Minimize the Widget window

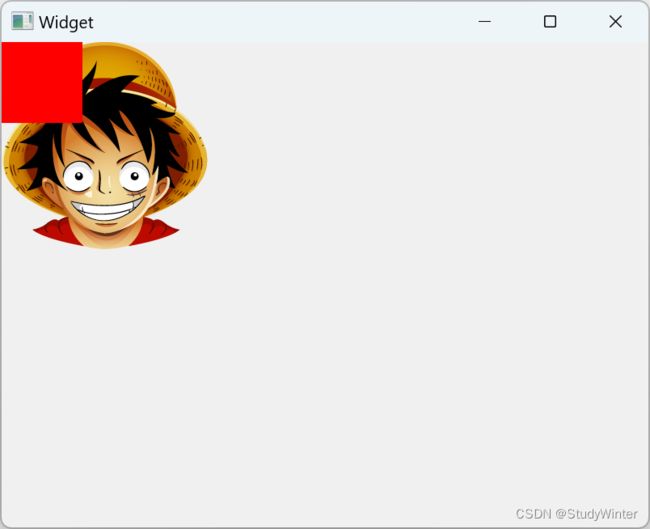485,21
